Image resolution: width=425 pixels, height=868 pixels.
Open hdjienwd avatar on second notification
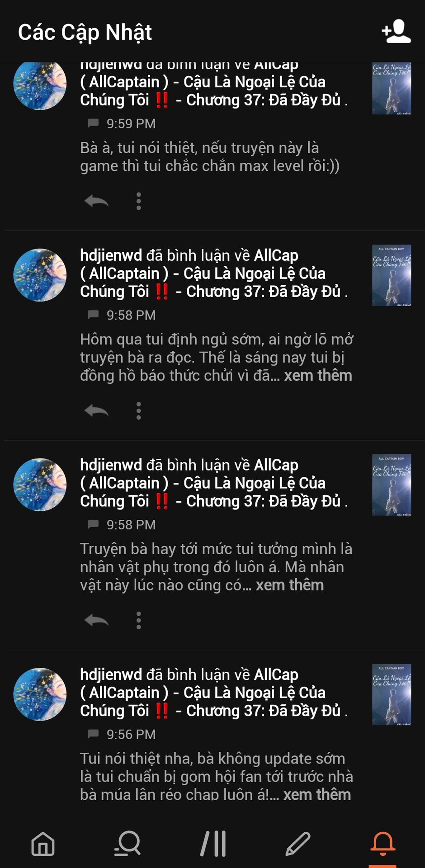[x=40, y=275]
